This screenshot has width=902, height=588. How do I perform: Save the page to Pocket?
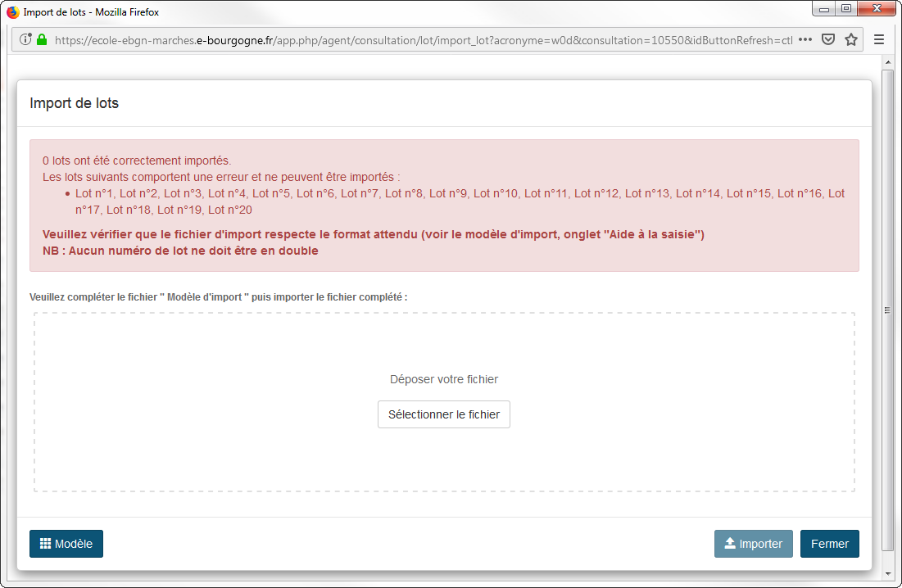[x=828, y=39]
